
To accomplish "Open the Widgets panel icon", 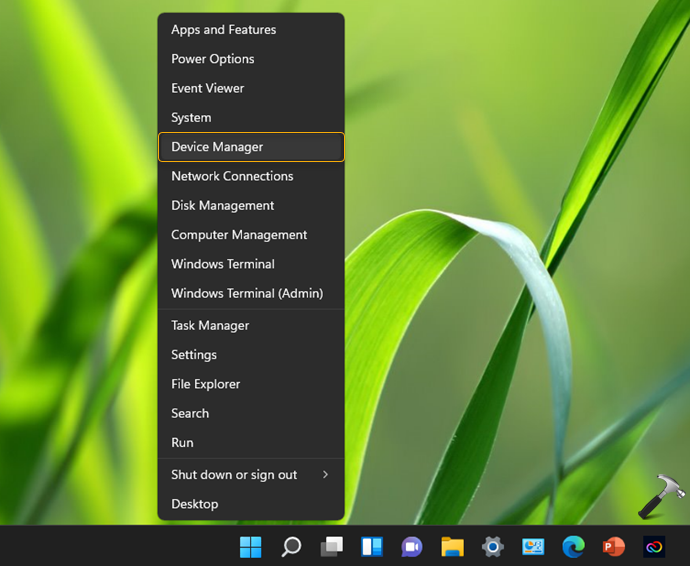I will pos(372,547).
